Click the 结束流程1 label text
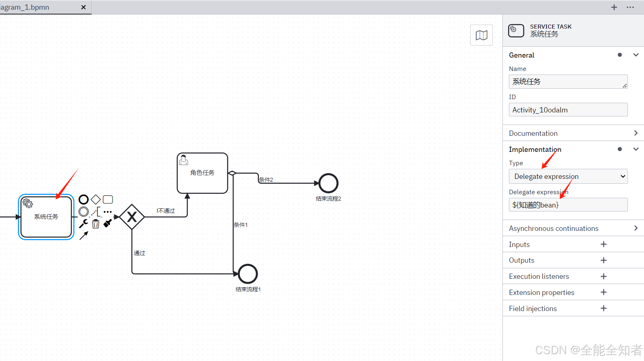This screenshot has width=644, height=361. tap(248, 289)
